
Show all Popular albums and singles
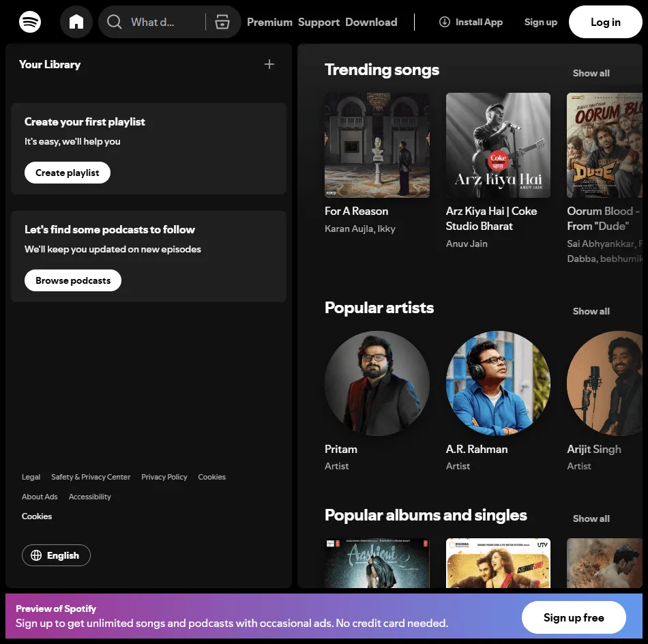point(591,518)
